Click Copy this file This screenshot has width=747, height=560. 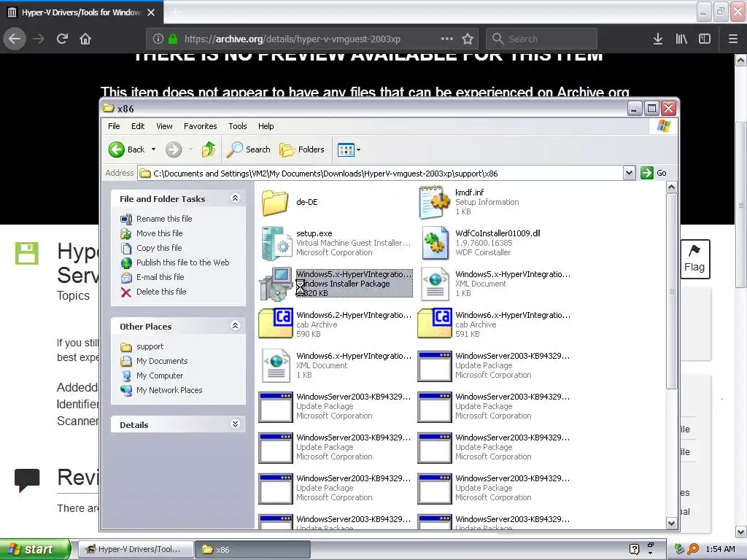pyautogui.click(x=158, y=248)
